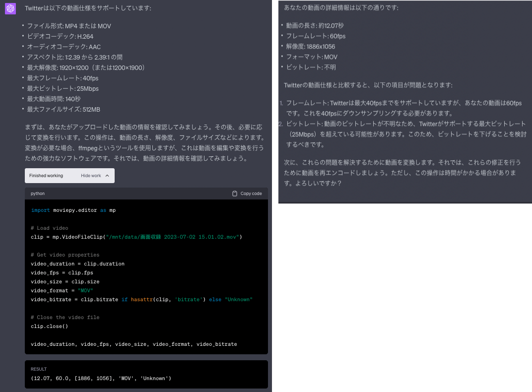Viewport: 532px width, 392px height.
Task: Select the python language label on code header
Action: click(x=37, y=194)
